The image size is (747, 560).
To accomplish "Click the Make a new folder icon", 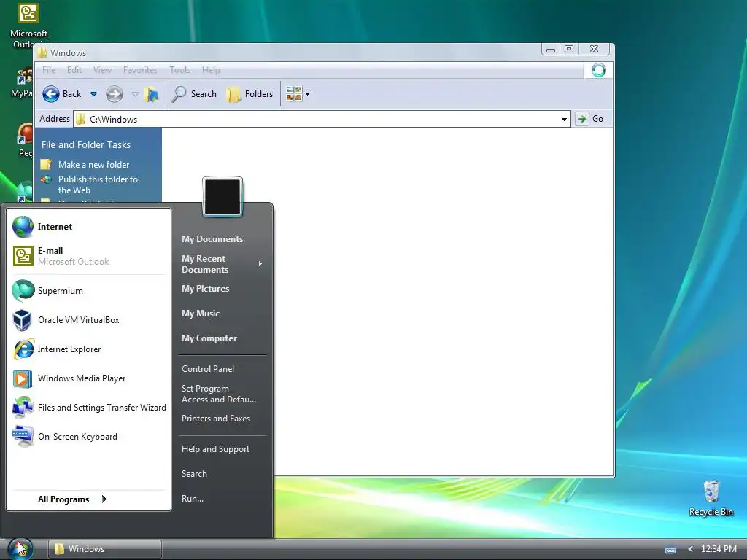I will coord(46,165).
